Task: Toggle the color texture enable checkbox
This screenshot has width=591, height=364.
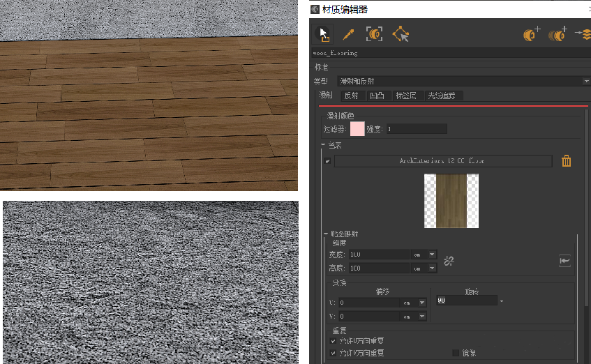Action: 328,161
